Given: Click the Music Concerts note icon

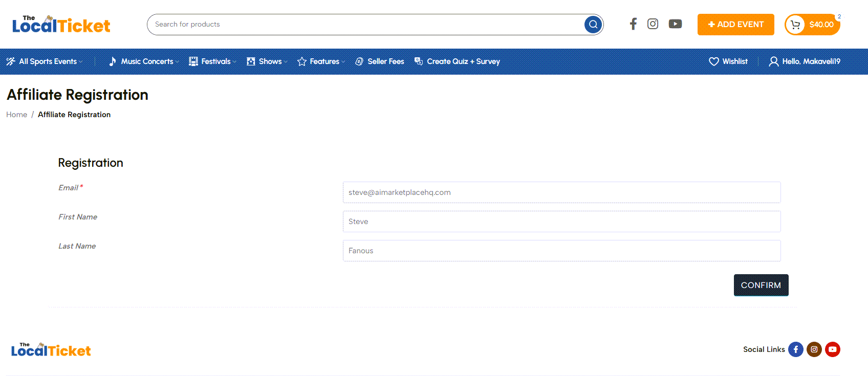Looking at the screenshot, I should coord(113,61).
